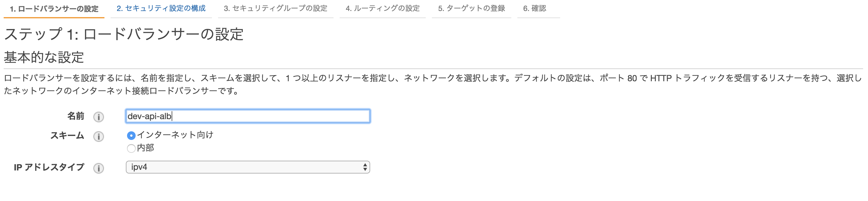868x201 pixels.
Task: Expand the ipv4 selection list
Action: [x=248, y=167]
